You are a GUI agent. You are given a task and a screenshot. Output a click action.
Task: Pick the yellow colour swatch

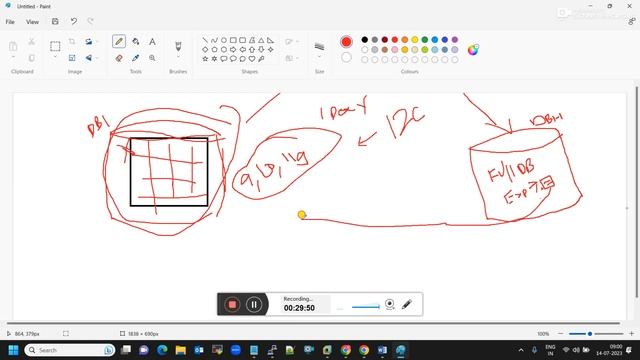point(414,40)
